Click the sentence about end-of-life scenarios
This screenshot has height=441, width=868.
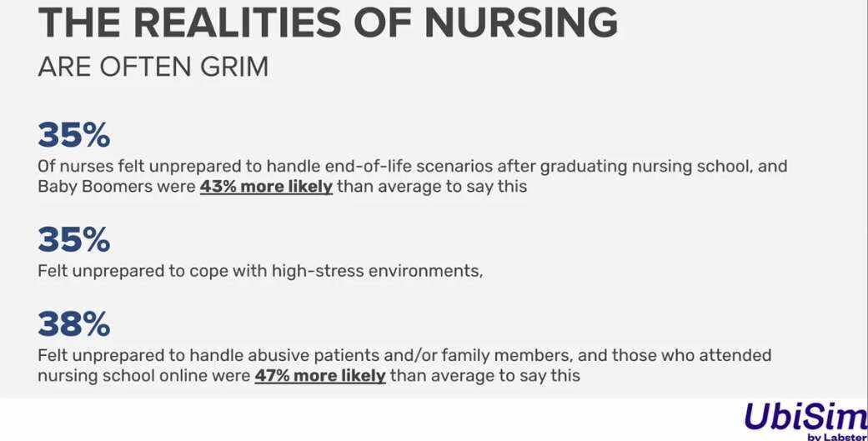click(x=412, y=166)
